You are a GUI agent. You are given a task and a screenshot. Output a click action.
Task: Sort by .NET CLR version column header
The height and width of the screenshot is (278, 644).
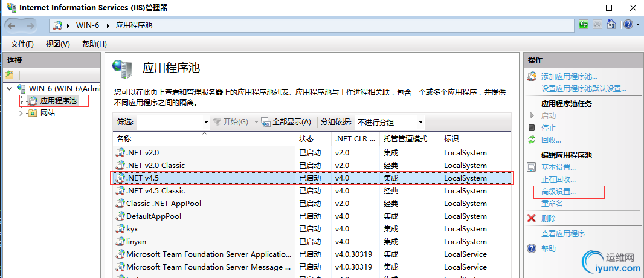coord(355,139)
